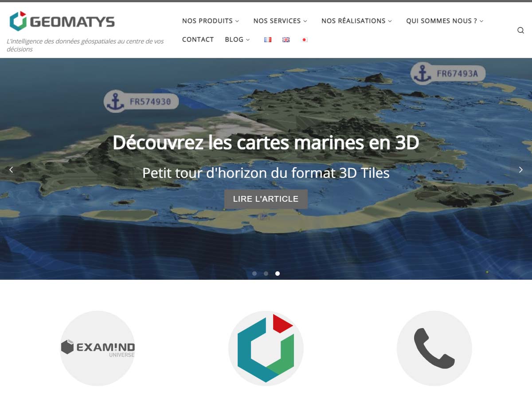Go to the previous slide arrow
Viewport: 532px width, 399px height.
(x=11, y=169)
